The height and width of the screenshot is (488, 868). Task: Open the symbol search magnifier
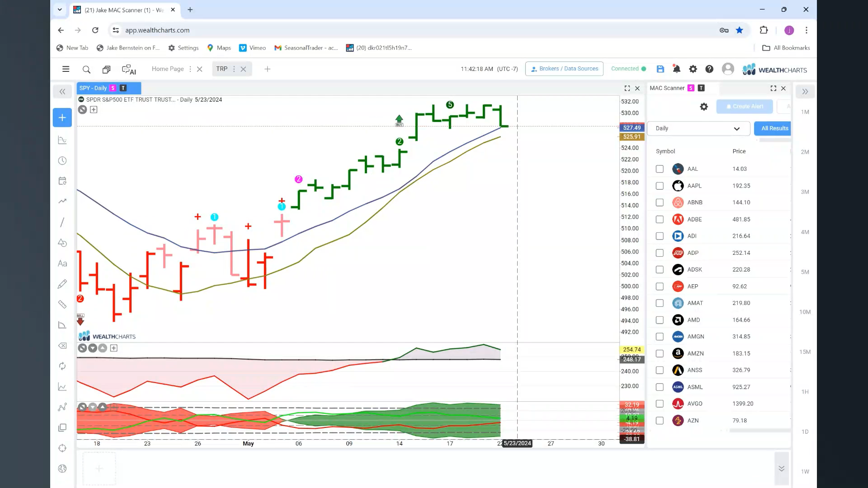coord(86,70)
